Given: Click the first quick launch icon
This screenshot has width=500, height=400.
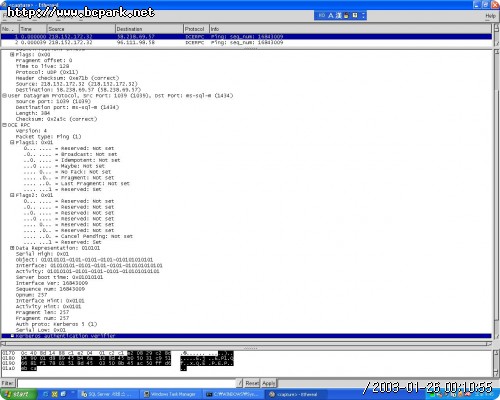Looking at the screenshot, I should point(46,394).
